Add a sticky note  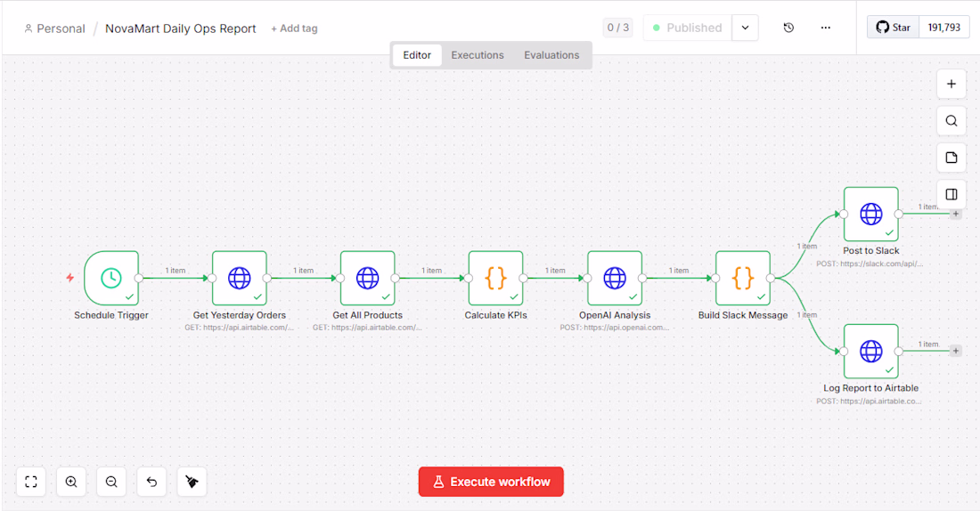tap(951, 158)
